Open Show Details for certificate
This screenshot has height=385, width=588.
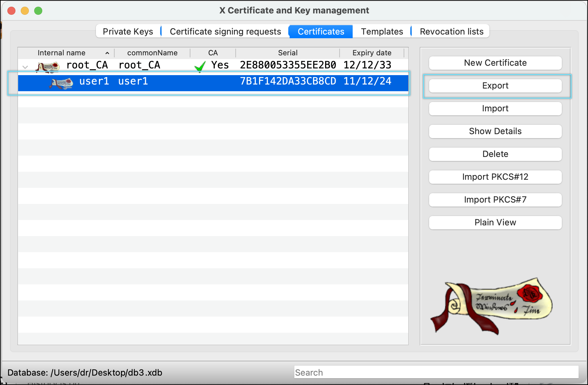[495, 131]
